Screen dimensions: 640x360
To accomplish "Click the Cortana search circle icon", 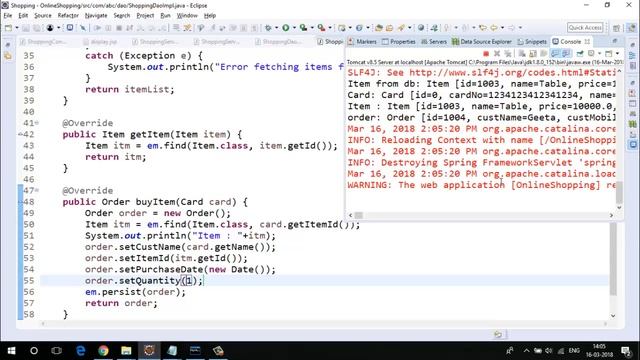I will pos(34,351).
